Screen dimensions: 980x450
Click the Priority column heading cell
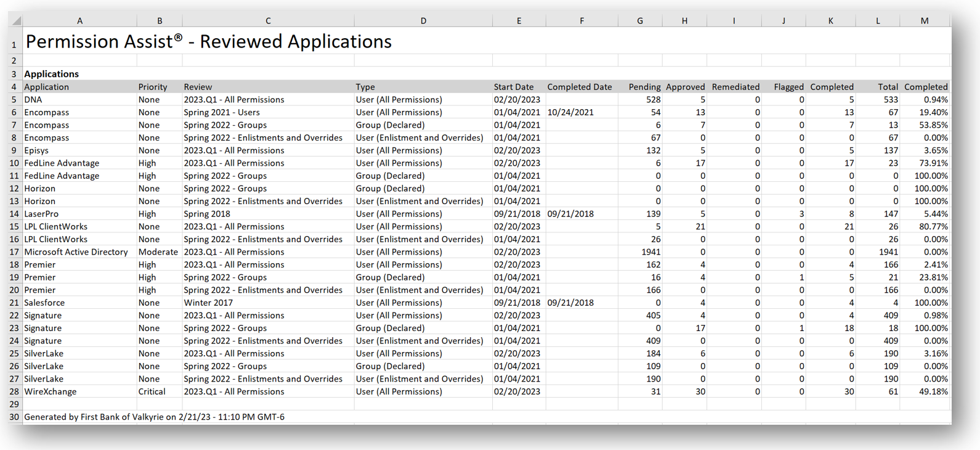(x=153, y=87)
